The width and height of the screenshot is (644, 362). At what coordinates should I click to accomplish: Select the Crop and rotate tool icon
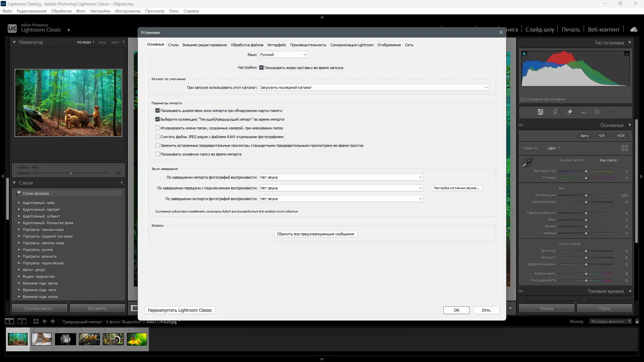point(555,112)
